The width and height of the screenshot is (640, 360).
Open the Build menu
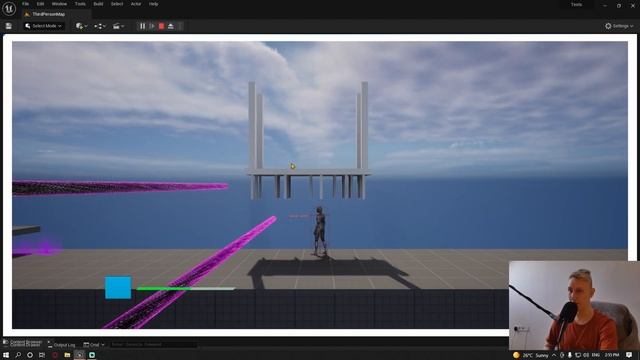click(x=98, y=4)
